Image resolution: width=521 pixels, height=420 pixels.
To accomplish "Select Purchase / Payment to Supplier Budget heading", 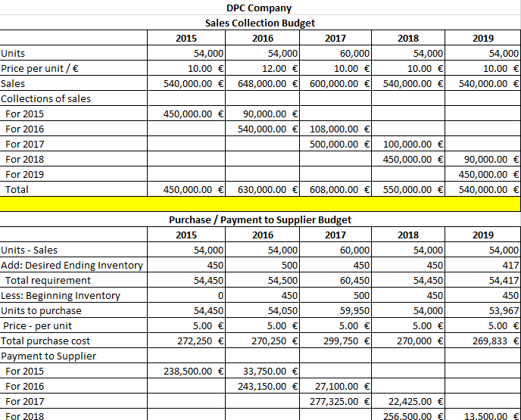I will click(x=260, y=220).
